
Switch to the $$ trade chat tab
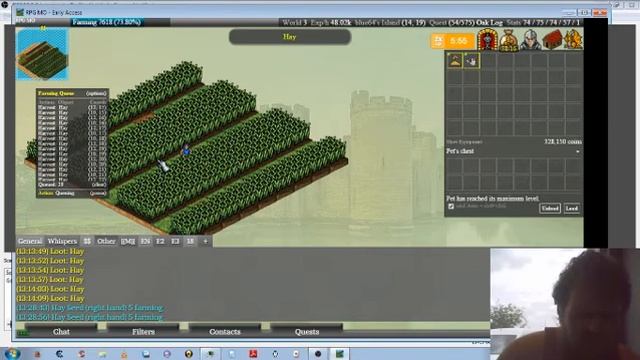[87, 241]
